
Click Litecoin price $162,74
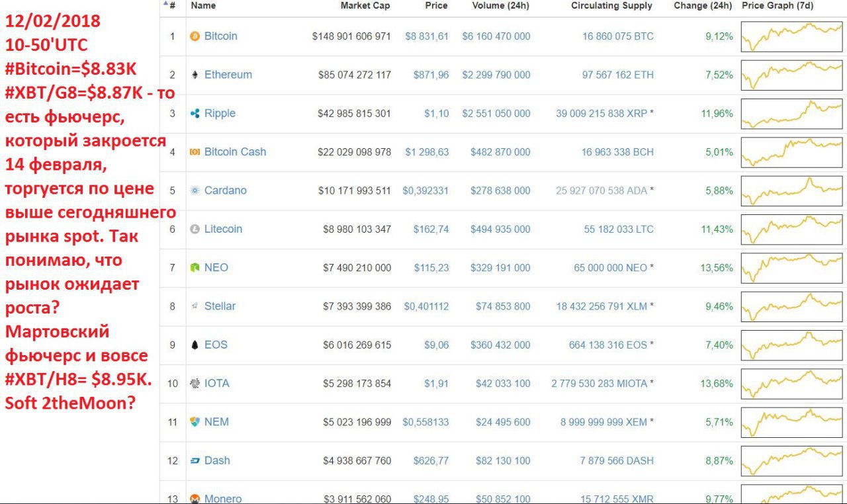pyautogui.click(x=431, y=229)
